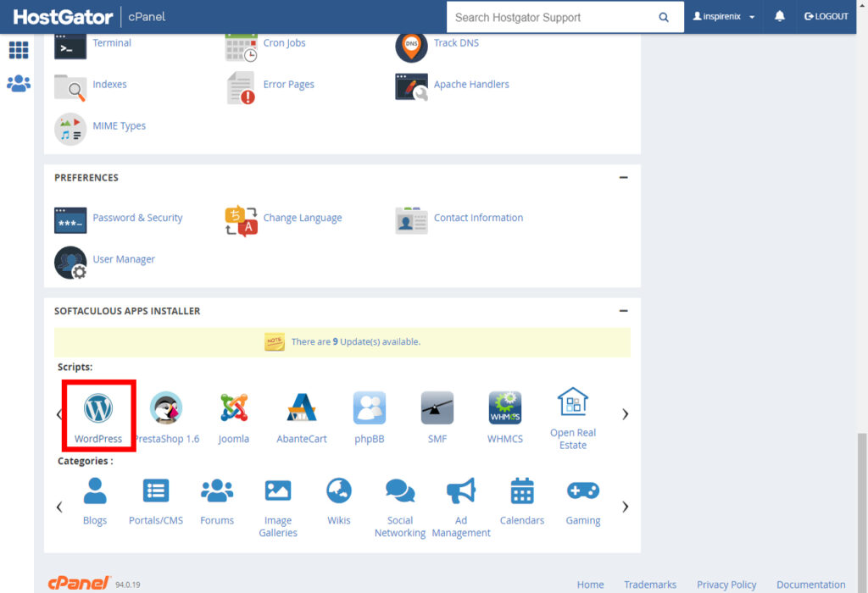This screenshot has height=593, width=868.
Task: Open the inspirenix user dropdown
Action: click(x=724, y=17)
